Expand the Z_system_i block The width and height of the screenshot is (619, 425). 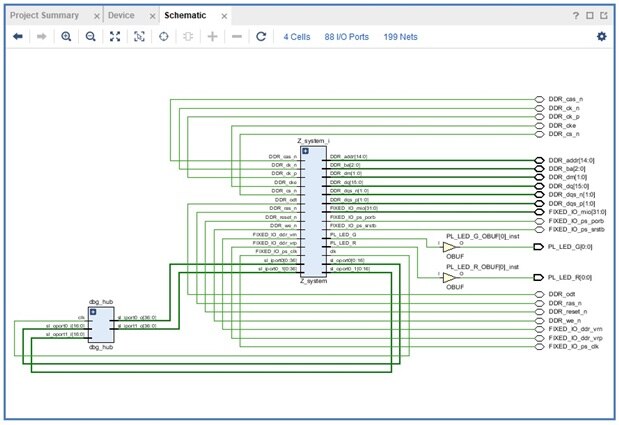(305, 151)
